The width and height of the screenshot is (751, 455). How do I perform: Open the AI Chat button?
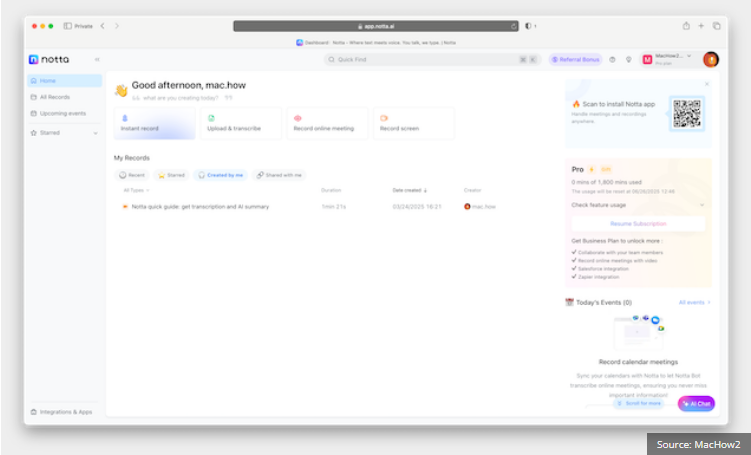tap(696, 404)
